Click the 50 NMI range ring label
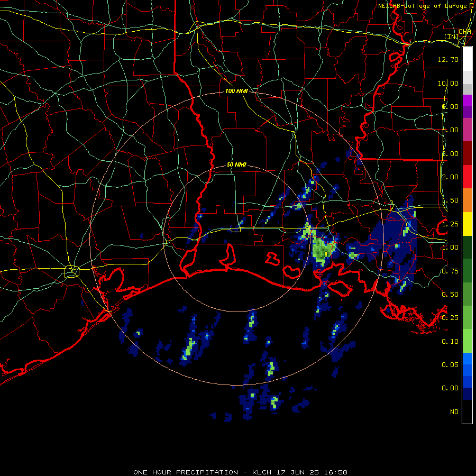The image size is (476, 476). 236,164
